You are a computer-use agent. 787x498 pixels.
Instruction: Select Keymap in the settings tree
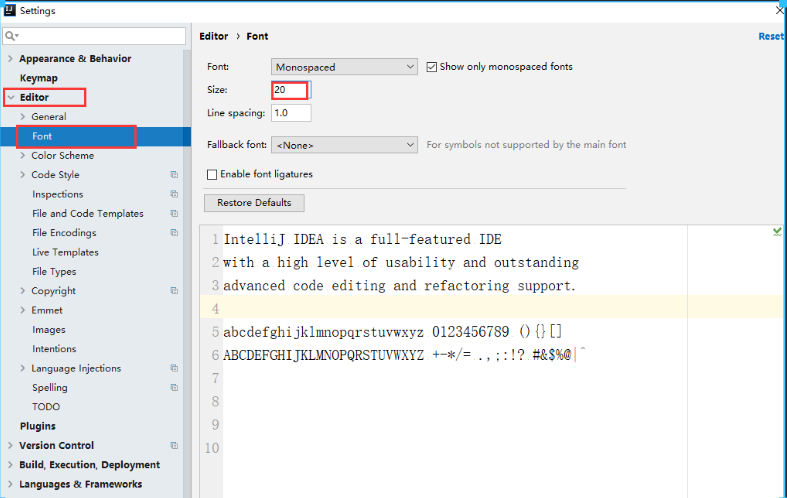coord(39,78)
